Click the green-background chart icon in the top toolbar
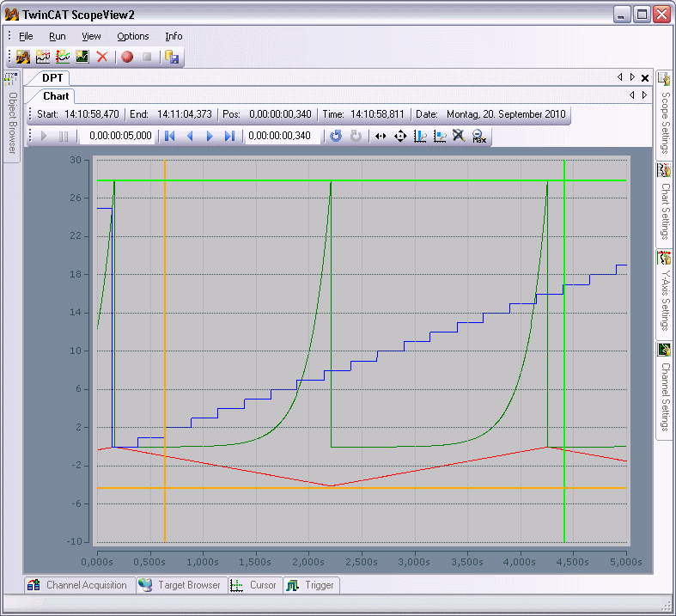The width and height of the screenshot is (676, 616). (x=82, y=57)
